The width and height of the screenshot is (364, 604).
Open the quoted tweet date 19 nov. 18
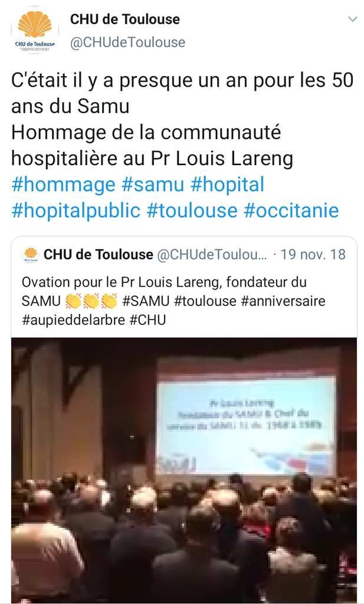(313, 255)
